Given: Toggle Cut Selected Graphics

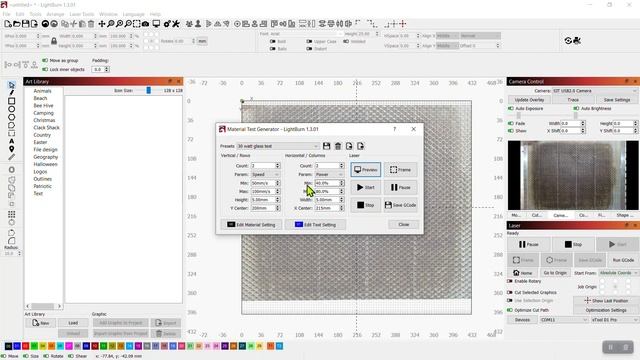Looking at the screenshot, I should click(x=510, y=293).
